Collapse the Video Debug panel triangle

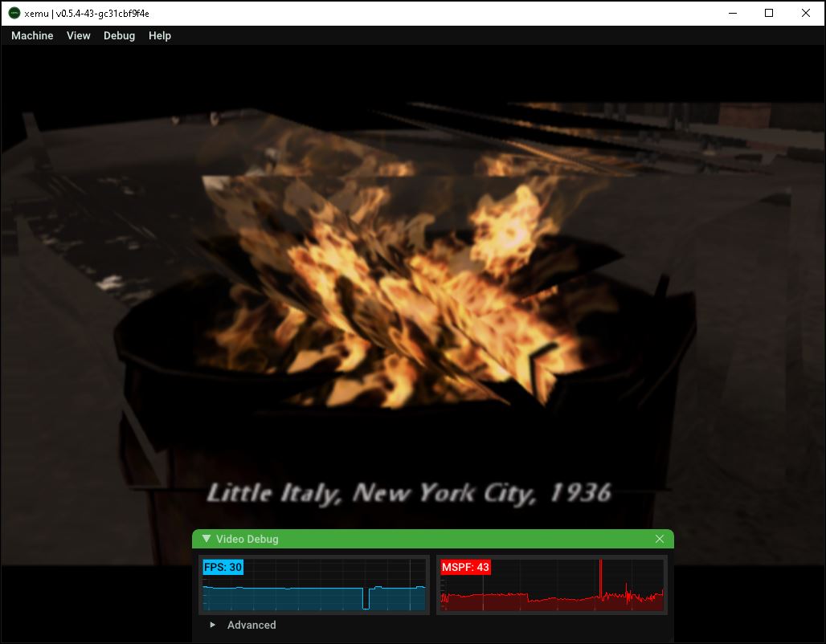pos(206,539)
